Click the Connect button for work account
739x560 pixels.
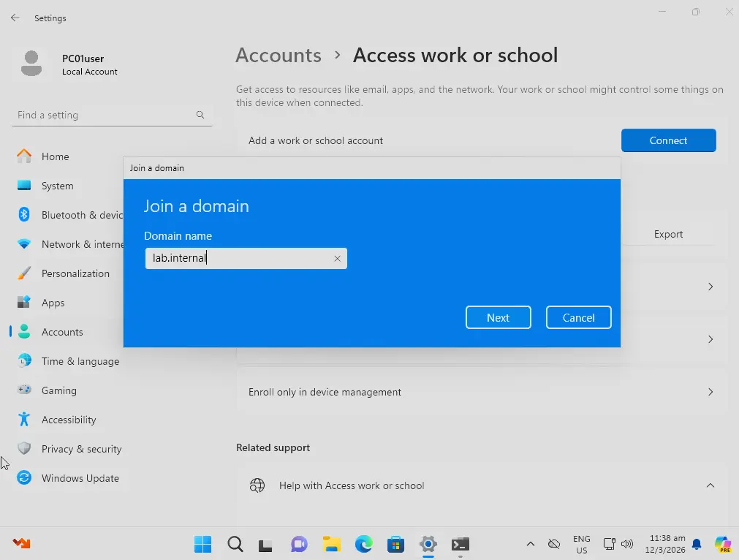pyautogui.click(x=668, y=140)
